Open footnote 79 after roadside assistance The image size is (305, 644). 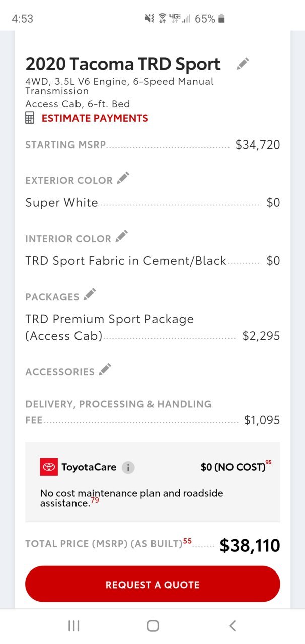[95, 500]
